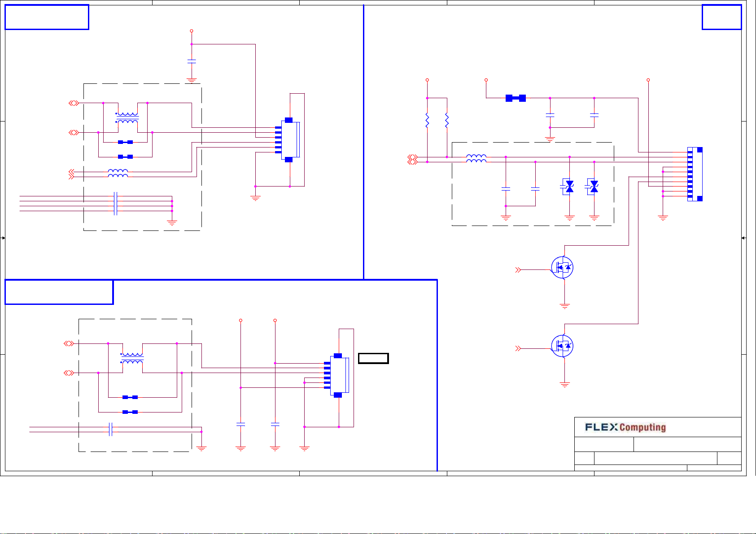Select the upper MOSFET transistor symbol
756x534 pixels.
tap(563, 268)
